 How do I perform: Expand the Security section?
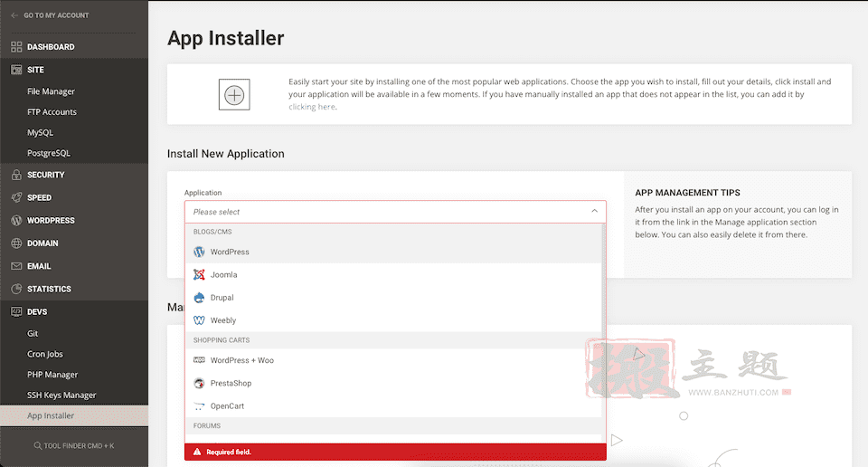pos(74,175)
